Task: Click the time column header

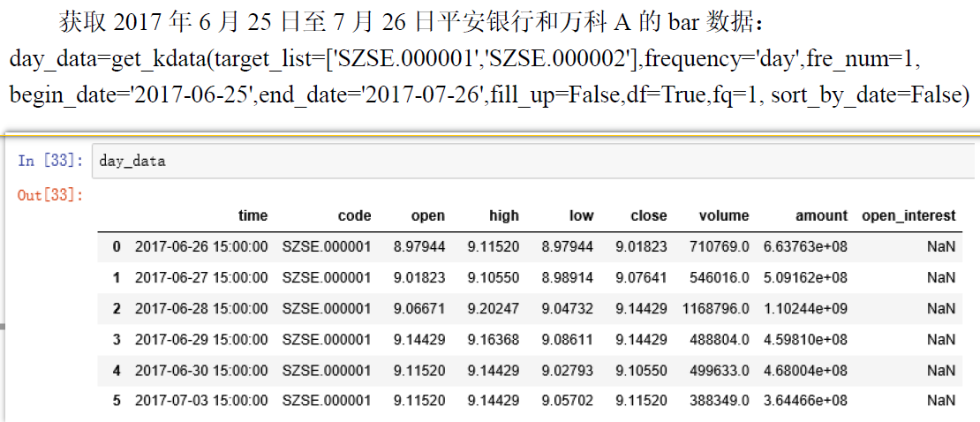Action: point(253,216)
